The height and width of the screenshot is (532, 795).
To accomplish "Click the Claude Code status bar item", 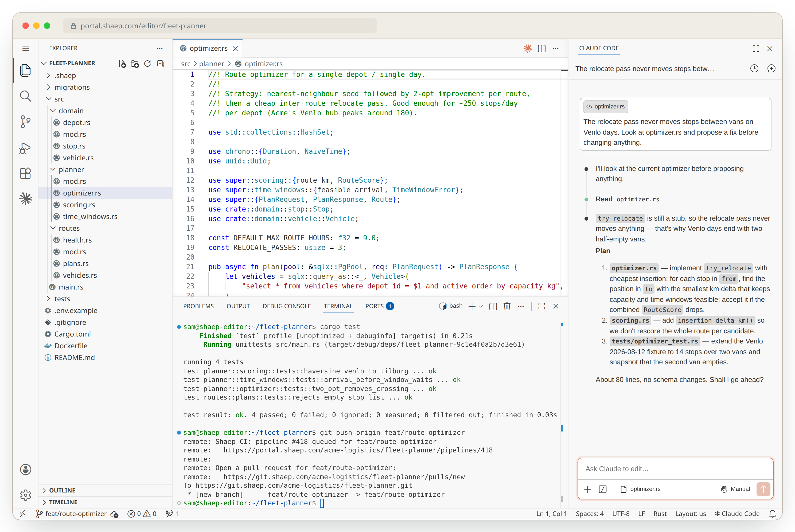I will 737,514.
